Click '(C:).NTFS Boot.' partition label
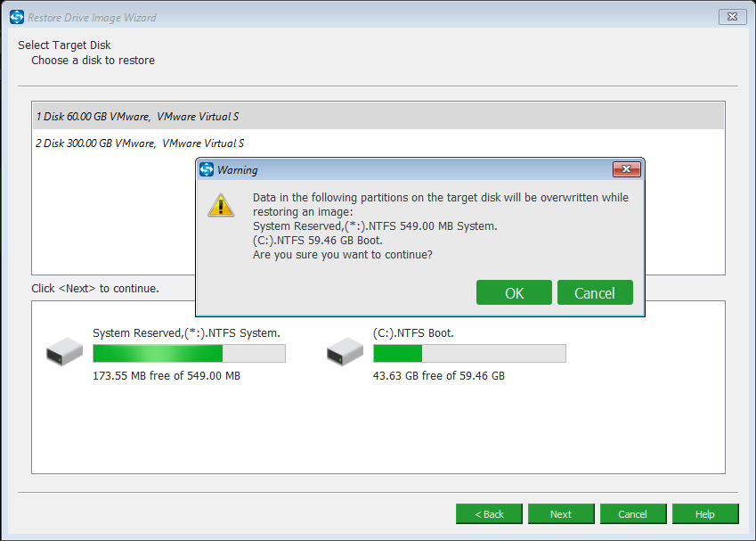Image resolution: width=756 pixels, height=541 pixels. tap(413, 333)
